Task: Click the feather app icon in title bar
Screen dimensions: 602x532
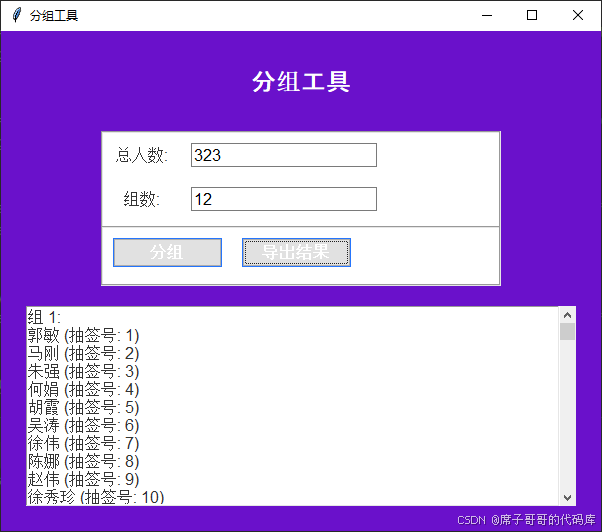Action: point(17,15)
